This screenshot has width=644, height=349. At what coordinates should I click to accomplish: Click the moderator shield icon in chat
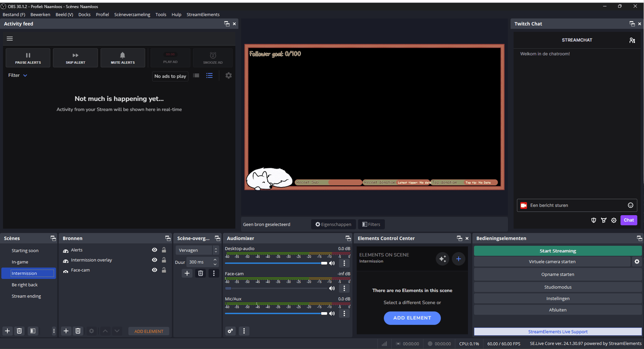pyautogui.click(x=594, y=220)
